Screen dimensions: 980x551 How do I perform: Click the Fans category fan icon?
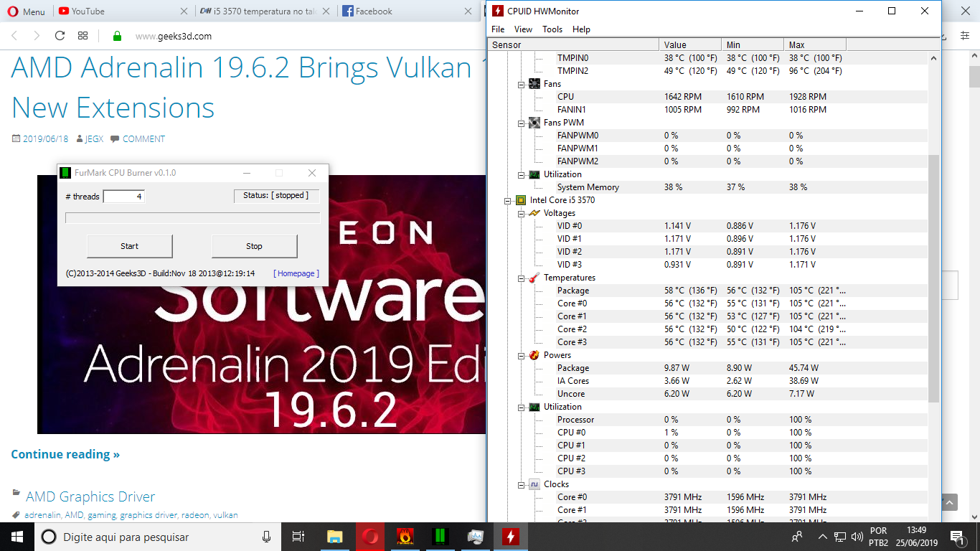(534, 84)
